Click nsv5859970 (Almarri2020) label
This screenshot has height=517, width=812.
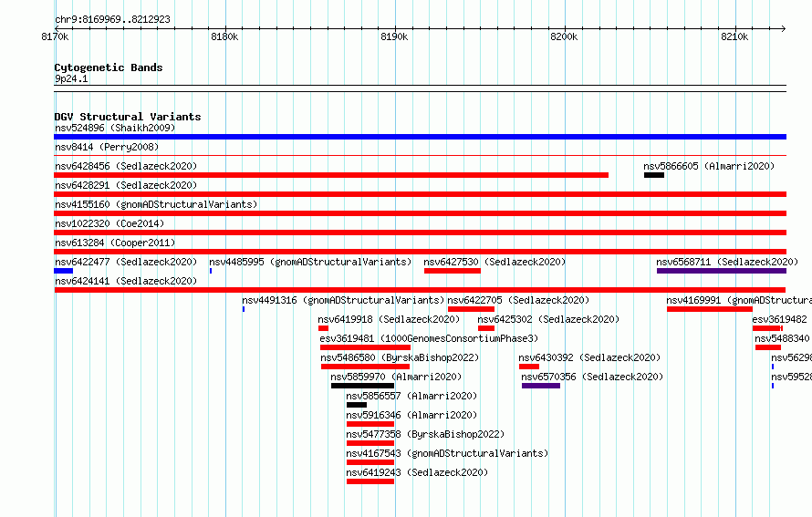pos(396,377)
